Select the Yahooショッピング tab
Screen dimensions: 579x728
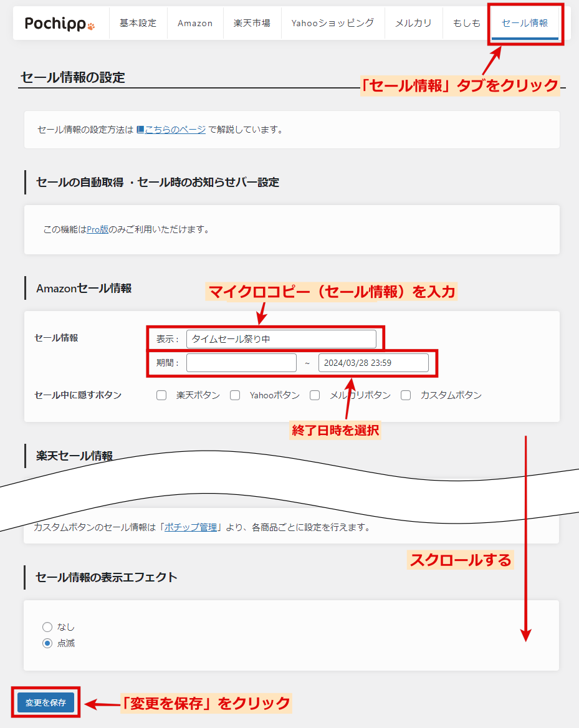pos(333,23)
